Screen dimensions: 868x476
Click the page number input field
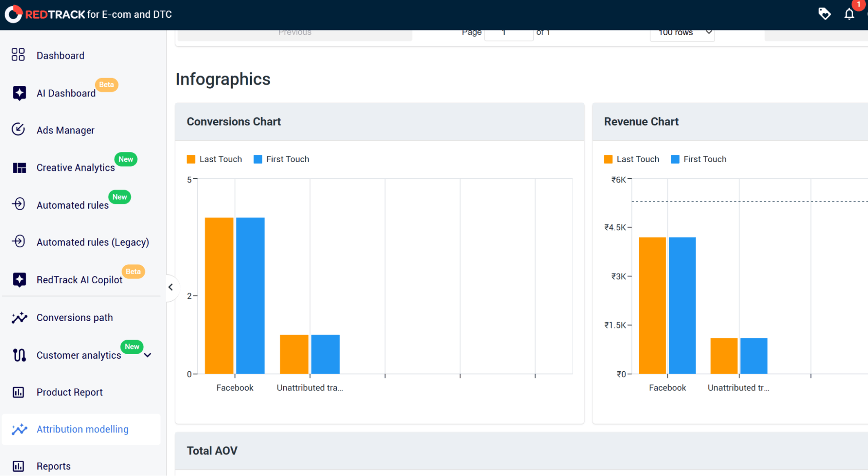(508, 34)
